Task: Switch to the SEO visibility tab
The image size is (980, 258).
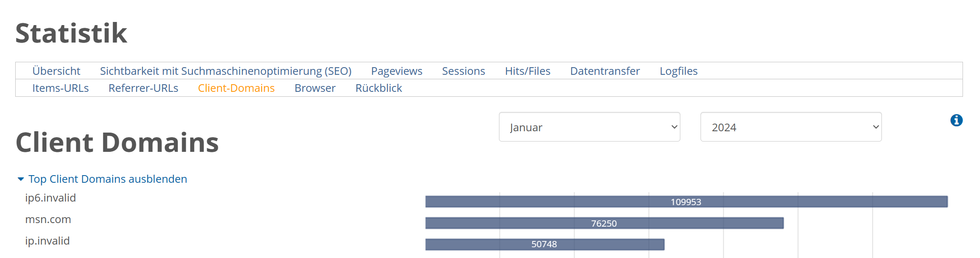Action: (x=225, y=71)
